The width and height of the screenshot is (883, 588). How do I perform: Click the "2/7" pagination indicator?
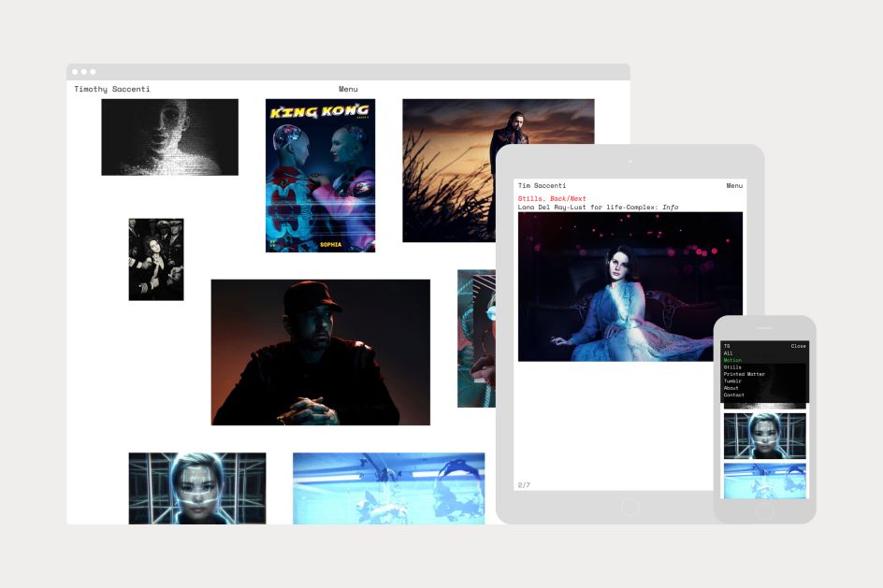tap(524, 484)
